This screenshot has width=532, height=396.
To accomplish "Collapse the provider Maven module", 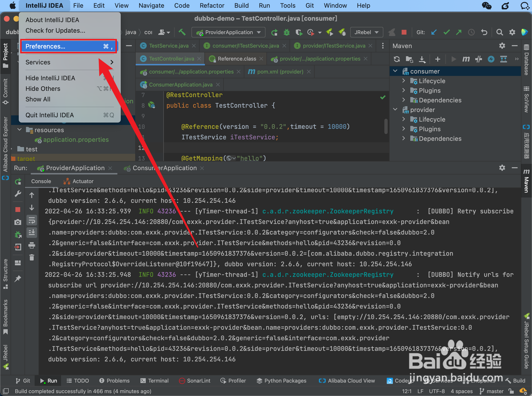I will (395, 110).
